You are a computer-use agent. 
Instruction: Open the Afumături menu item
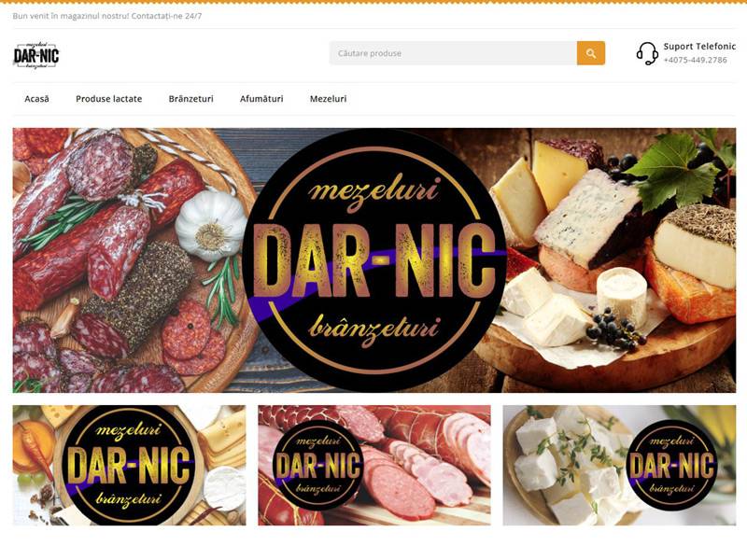coord(261,99)
